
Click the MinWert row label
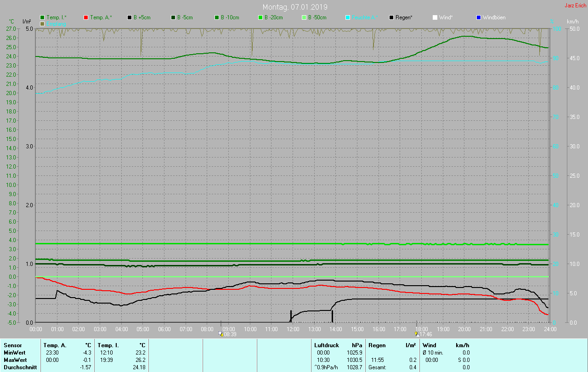(15, 352)
